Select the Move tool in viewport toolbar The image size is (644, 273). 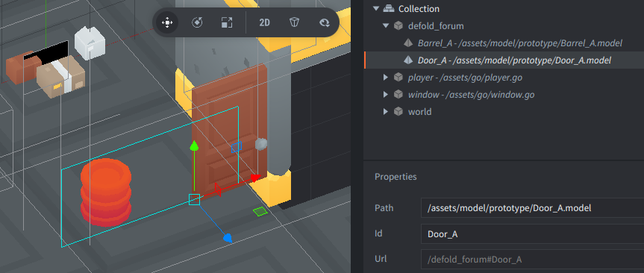167,22
